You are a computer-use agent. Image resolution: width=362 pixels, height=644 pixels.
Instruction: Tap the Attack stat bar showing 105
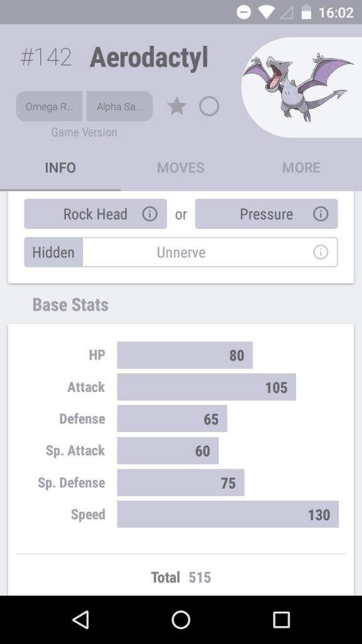[206, 387]
